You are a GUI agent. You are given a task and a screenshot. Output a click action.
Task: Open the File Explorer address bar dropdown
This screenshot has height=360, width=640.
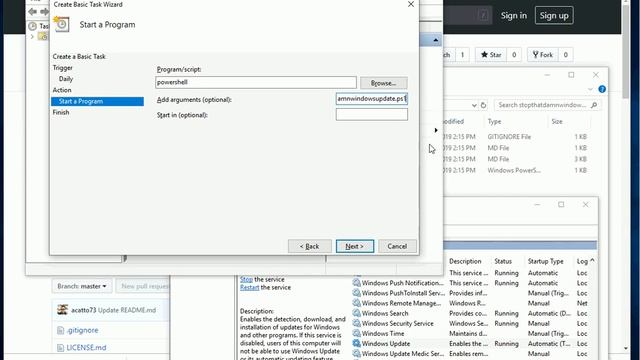coord(474,105)
